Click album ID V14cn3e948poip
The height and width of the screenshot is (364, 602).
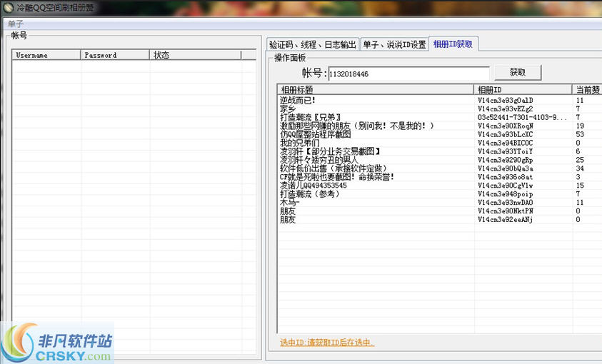tap(506, 193)
